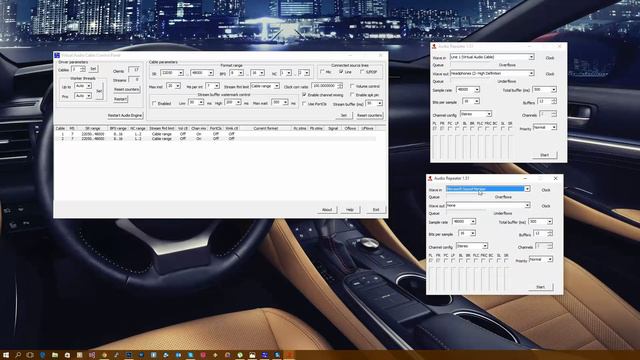The height and width of the screenshot is (360, 640).
Task: Click Set for Worker threads
Action: 99,91
